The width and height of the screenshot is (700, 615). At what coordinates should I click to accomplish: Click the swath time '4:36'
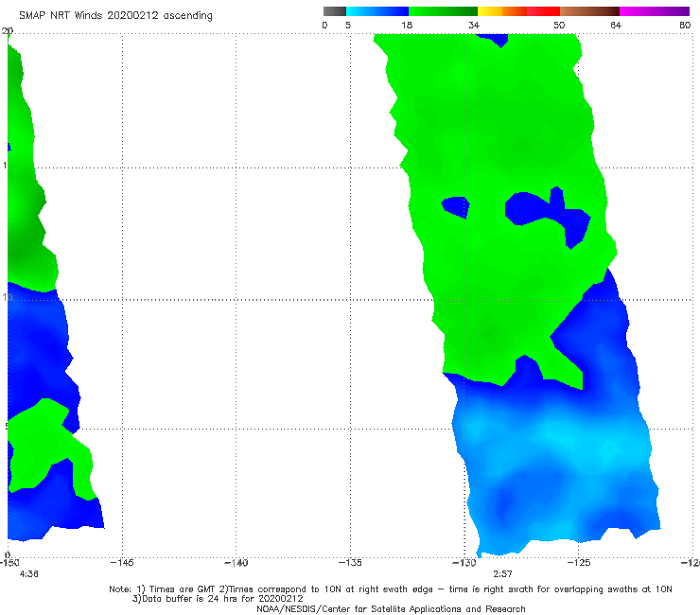coord(29,574)
